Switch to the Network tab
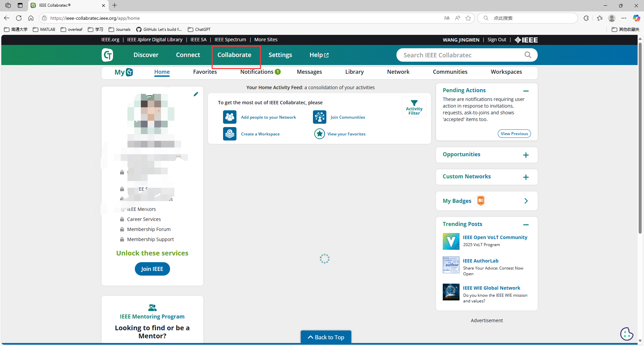This screenshot has height=346, width=644. coord(398,72)
